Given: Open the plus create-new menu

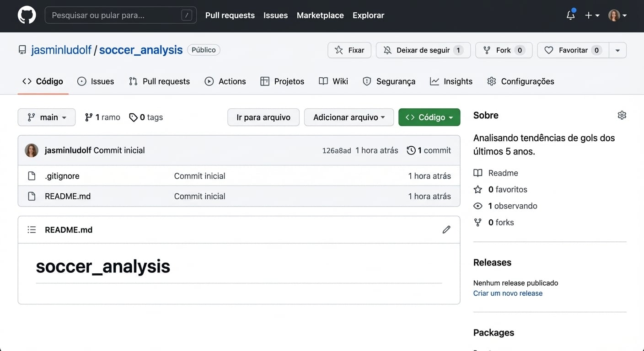Looking at the screenshot, I should tap(592, 15).
